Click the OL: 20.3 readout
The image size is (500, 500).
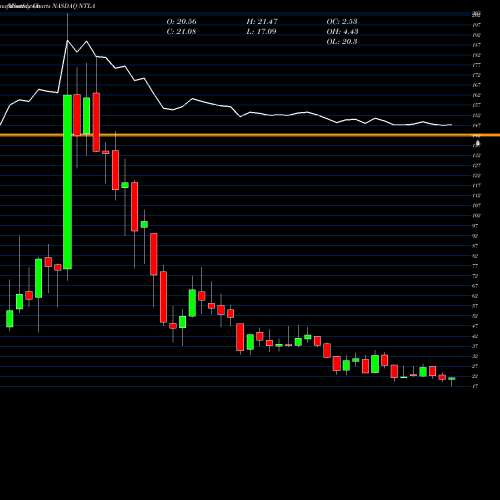click(x=342, y=41)
